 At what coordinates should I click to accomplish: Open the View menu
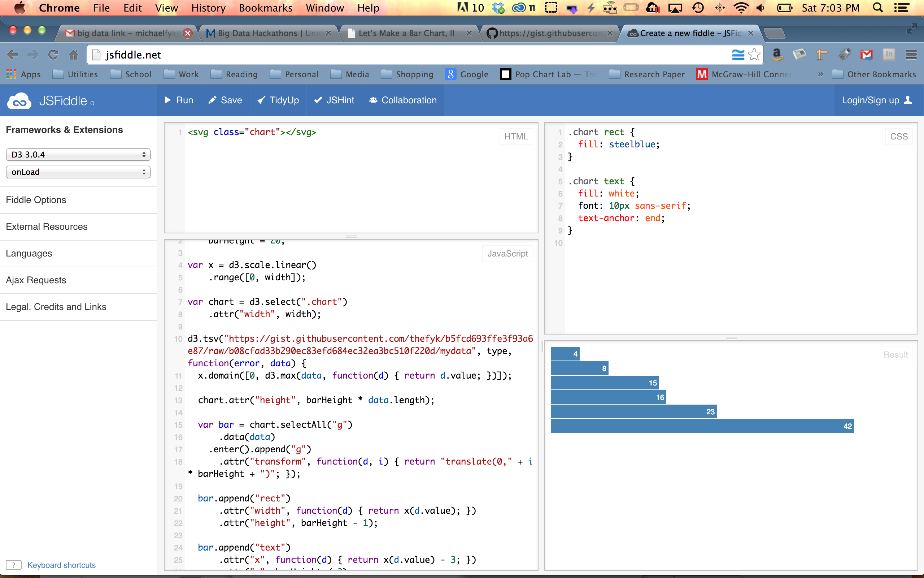pos(166,8)
